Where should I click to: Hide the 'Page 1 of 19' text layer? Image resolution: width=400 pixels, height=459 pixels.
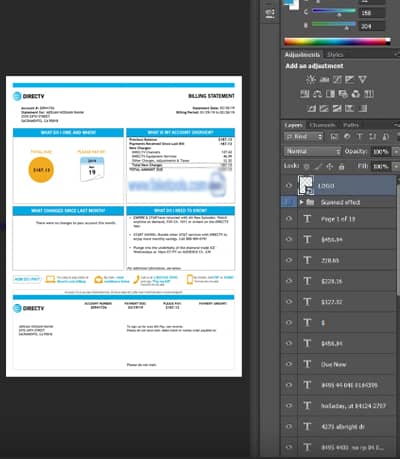tap(289, 219)
